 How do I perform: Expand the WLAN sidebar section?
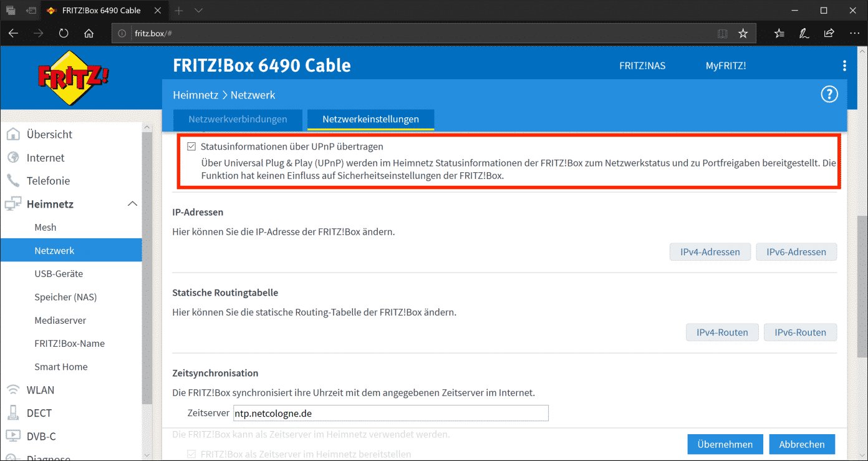41,390
